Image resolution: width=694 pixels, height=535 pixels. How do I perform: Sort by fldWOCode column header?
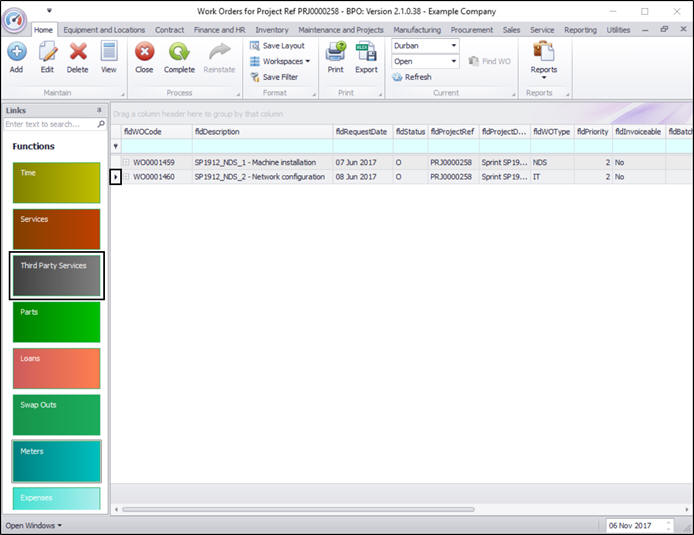pos(157,131)
